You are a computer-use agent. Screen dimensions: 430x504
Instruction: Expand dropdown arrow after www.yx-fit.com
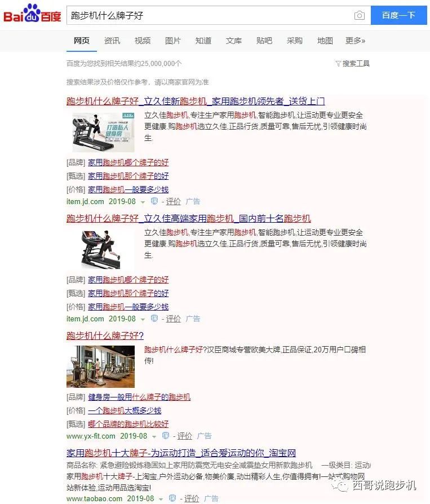click(x=154, y=437)
